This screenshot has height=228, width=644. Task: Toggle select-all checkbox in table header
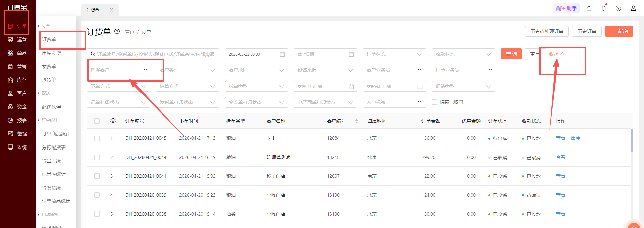tap(97, 121)
